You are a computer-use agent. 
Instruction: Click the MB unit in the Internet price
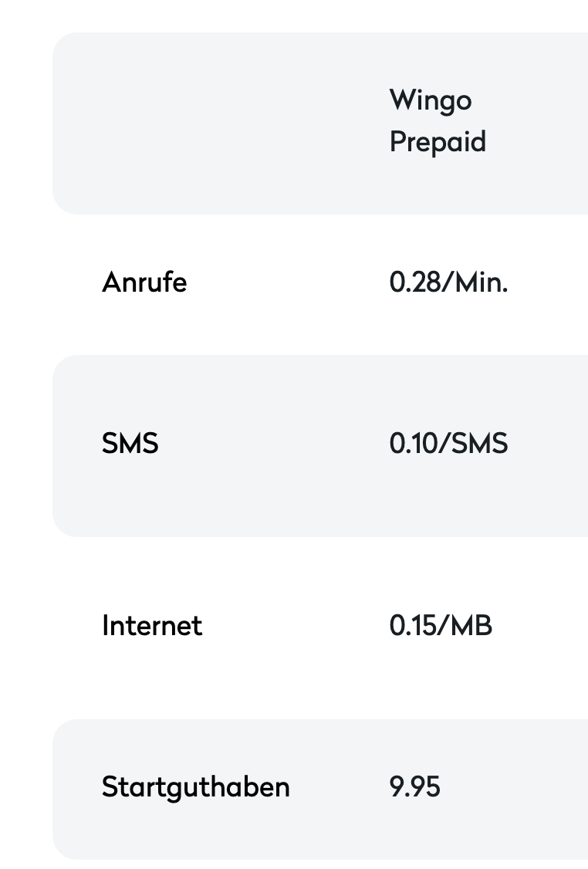471,625
